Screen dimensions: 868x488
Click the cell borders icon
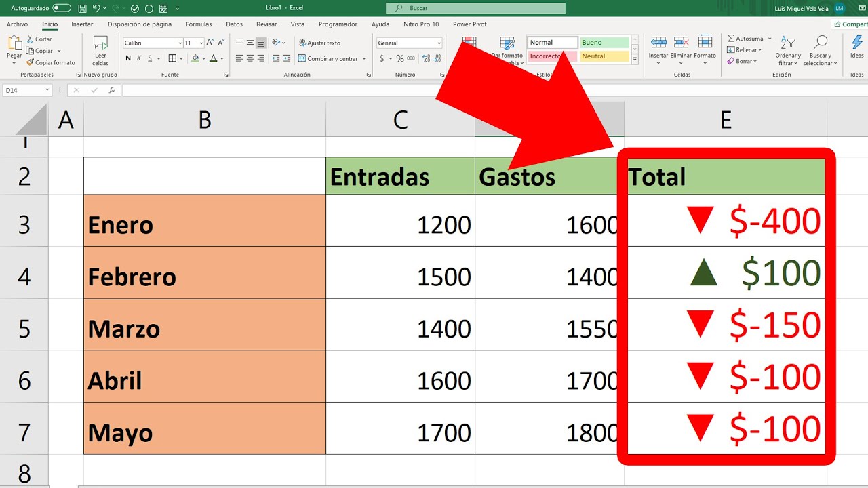tap(172, 58)
